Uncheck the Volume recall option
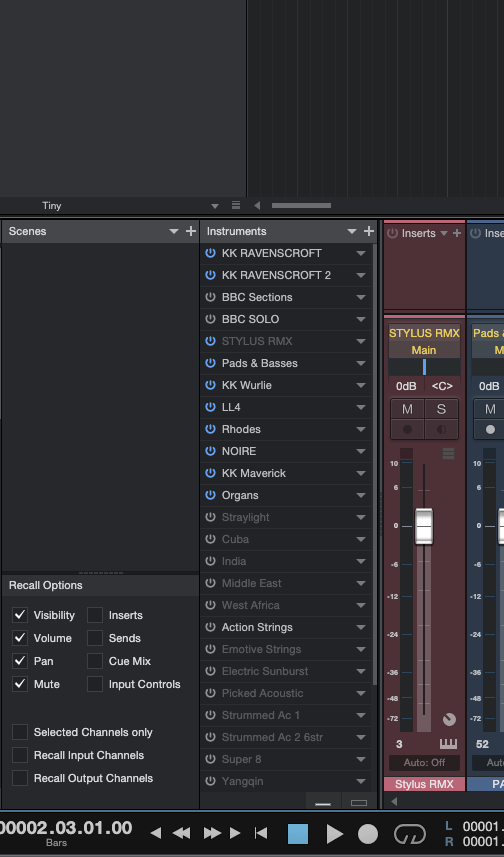 click(20, 638)
